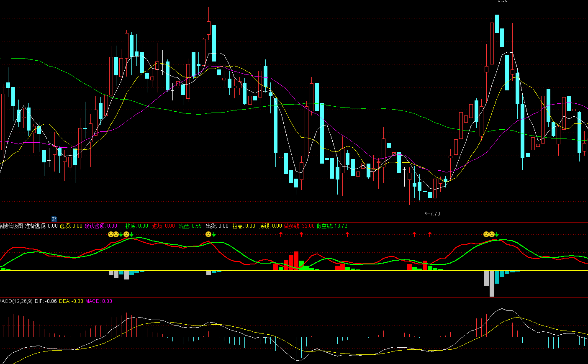Click the lone sad face below 出货 label
The height and width of the screenshot is (364, 588).
pyautogui.click(x=208, y=234)
